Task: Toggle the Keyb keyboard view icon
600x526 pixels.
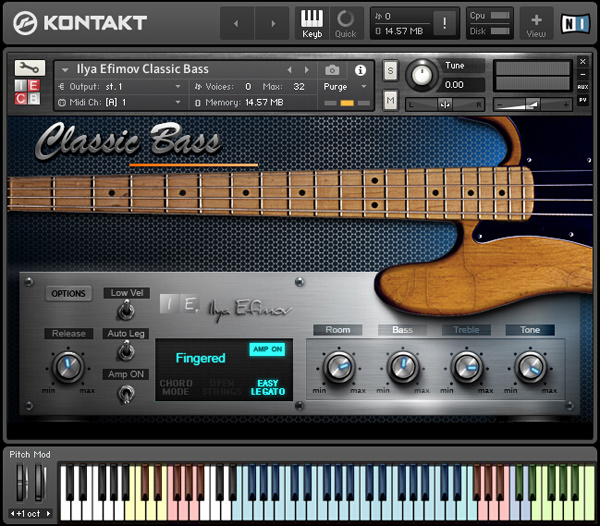Action: (x=312, y=22)
